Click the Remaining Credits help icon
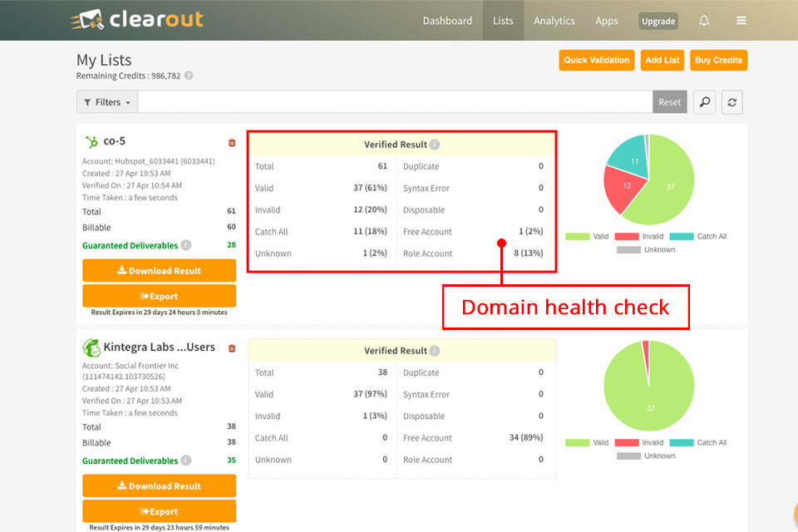 (x=189, y=76)
